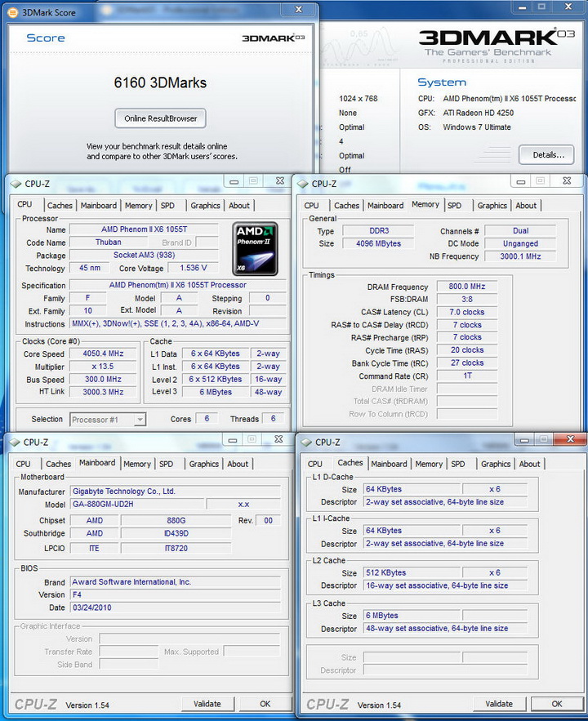Minimize the Memory CPU-Z window
Screen dimensions: 588x721
[521, 181]
